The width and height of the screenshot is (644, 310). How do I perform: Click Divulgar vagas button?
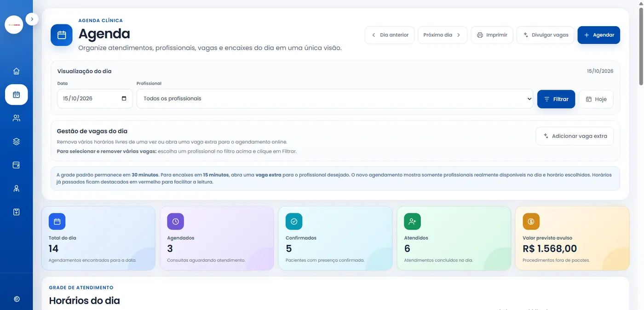546,35
